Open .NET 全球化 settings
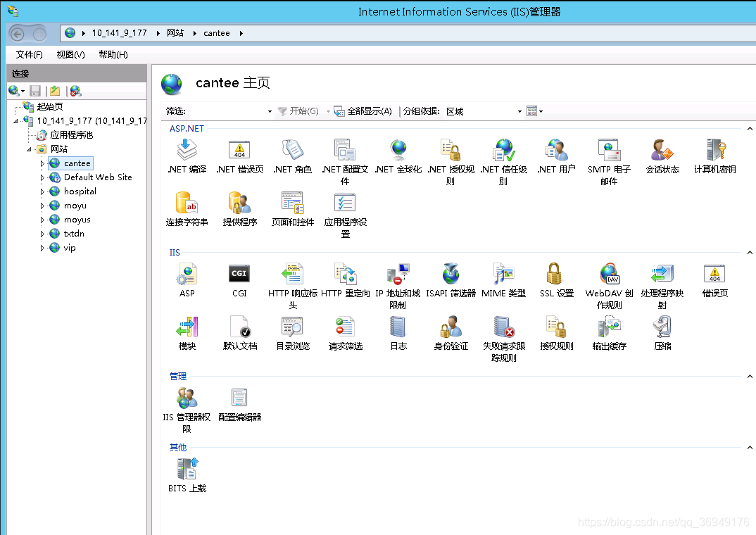This screenshot has height=535, width=756. point(398,156)
